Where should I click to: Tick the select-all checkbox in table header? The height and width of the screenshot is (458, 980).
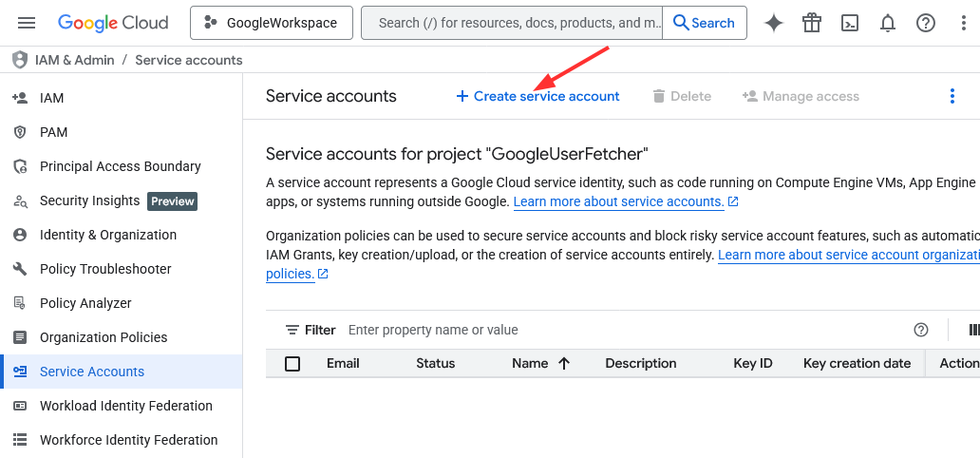[x=292, y=363]
